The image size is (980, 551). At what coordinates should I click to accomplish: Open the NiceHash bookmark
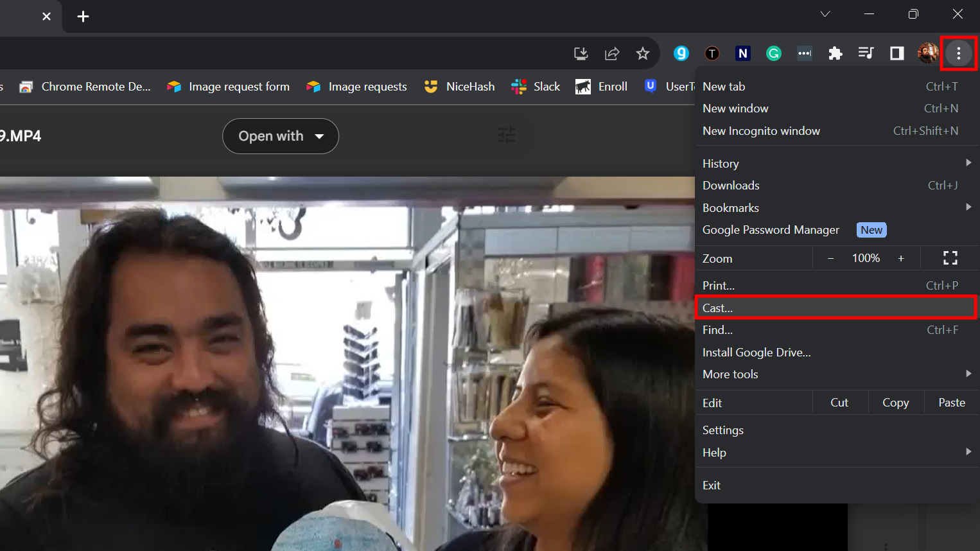click(x=460, y=87)
